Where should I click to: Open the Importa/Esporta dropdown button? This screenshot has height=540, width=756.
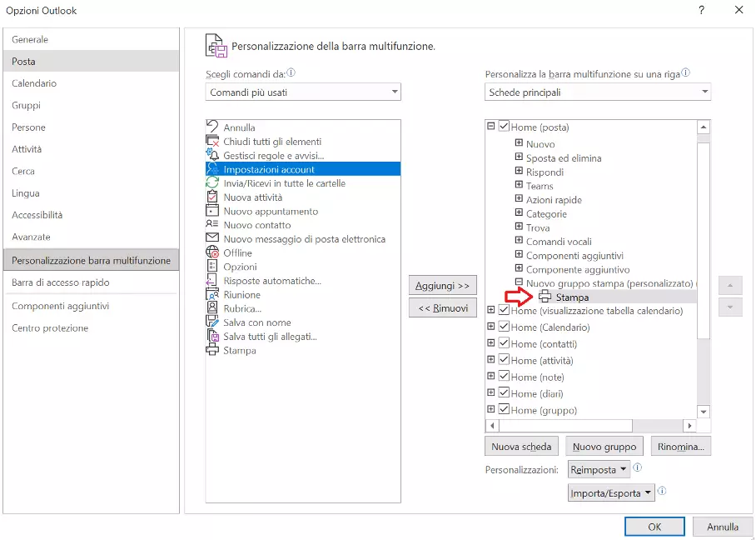[611, 492]
